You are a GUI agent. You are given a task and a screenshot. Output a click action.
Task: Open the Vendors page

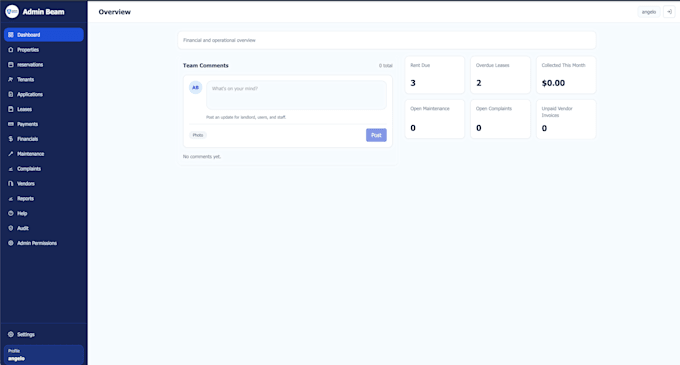[44, 183]
